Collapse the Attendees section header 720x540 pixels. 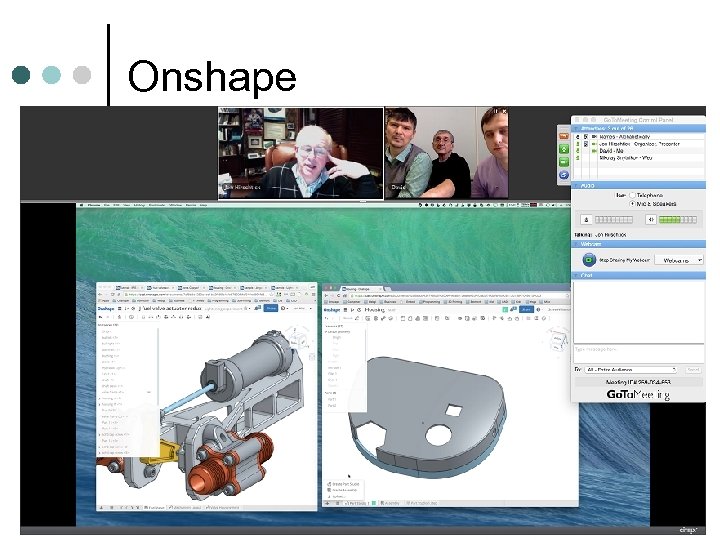click(x=638, y=128)
